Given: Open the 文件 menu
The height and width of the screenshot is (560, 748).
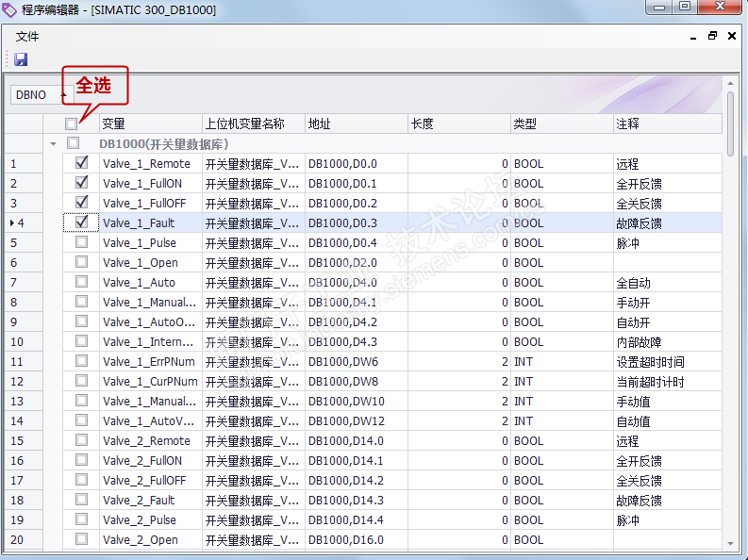Looking at the screenshot, I should click(x=27, y=36).
